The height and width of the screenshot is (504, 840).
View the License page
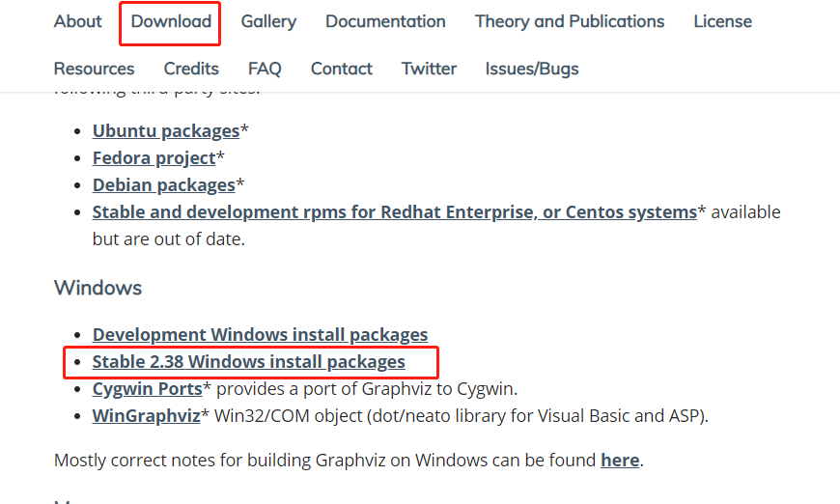(x=722, y=21)
